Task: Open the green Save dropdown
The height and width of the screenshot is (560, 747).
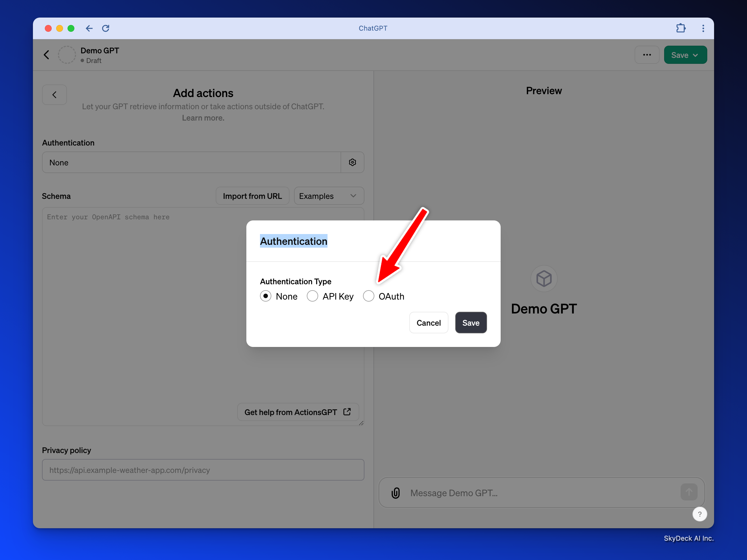Action: (685, 55)
